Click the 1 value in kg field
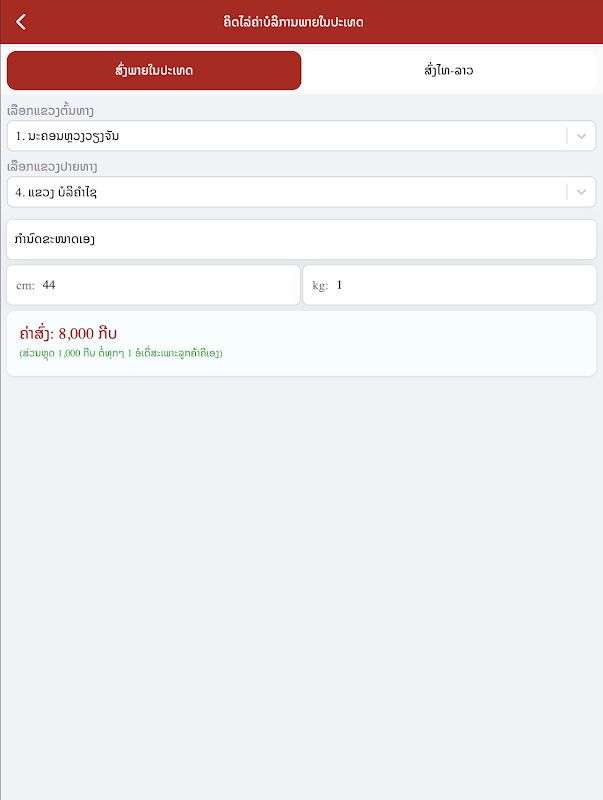 point(339,285)
